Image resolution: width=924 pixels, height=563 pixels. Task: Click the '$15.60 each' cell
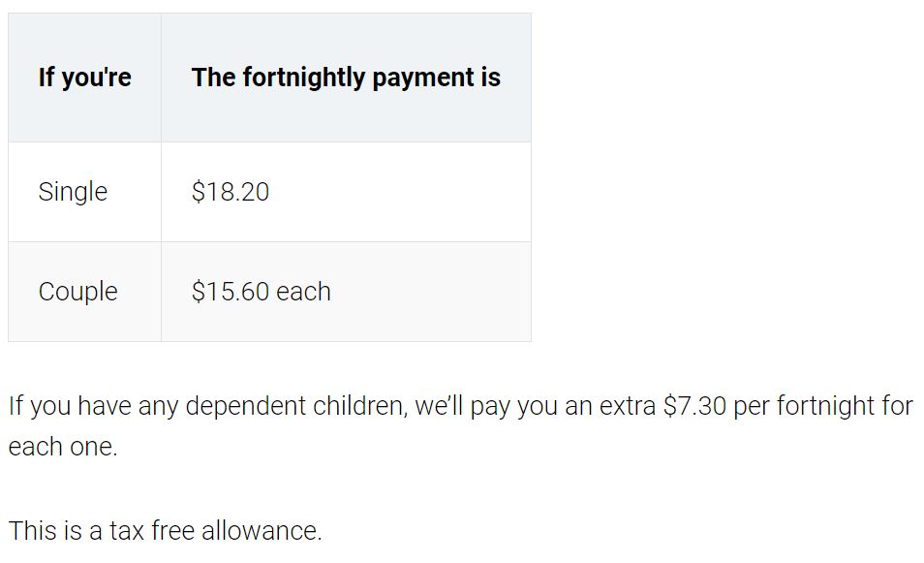pos(262,292)
